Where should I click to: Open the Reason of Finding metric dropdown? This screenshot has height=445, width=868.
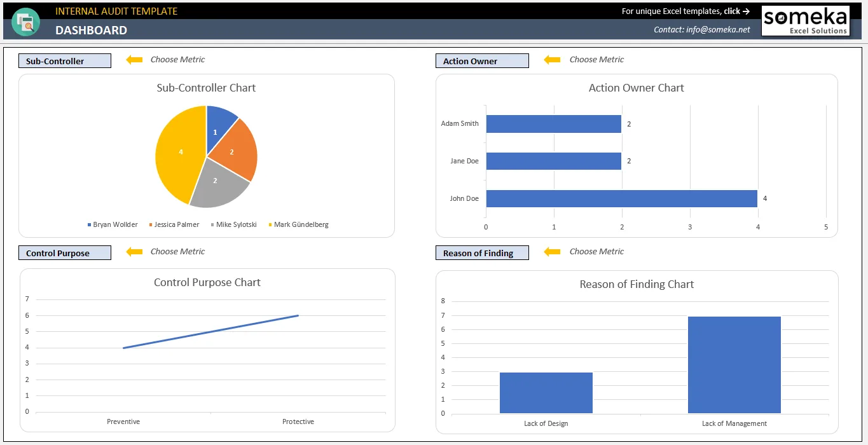(x=482, y=253)
